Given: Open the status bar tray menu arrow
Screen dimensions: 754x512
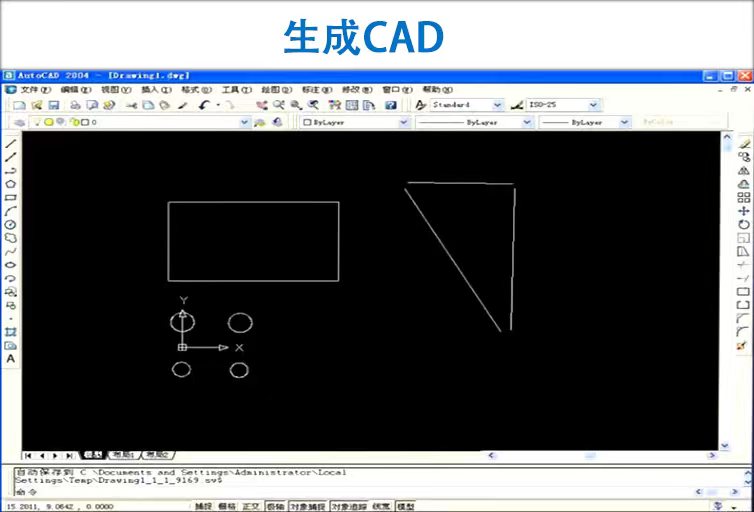Looking at the screenshot, I should click(734, 507).
